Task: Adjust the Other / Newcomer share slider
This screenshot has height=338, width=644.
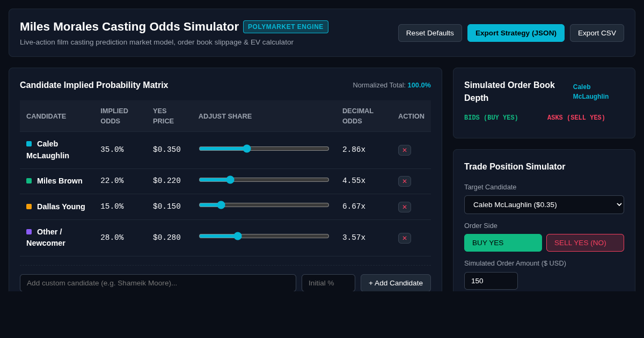Action: [x=264, y=236]
